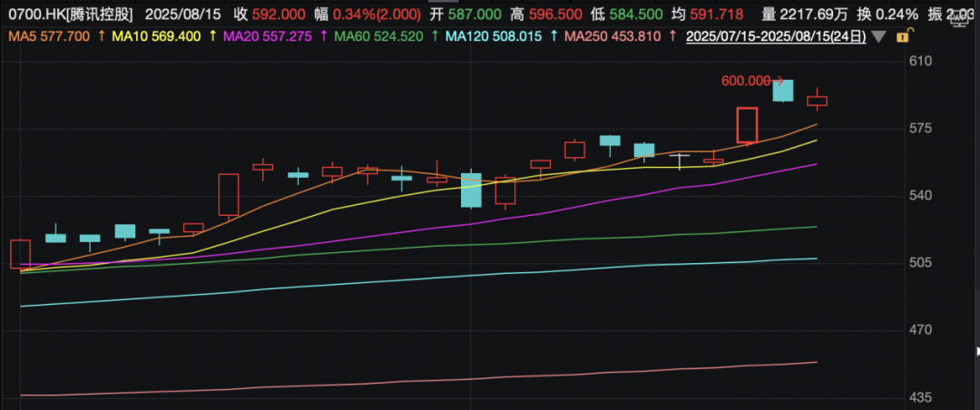Select the MA250 453.810 indicator label
This screenshot has width=980, height=410.
[x=613, y=37]
